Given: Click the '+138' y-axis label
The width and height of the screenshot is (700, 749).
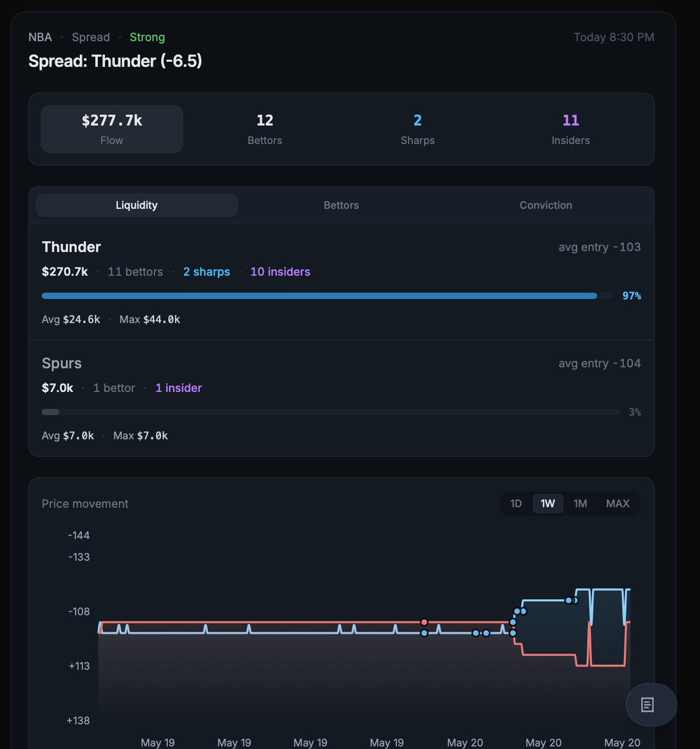Looking at the screenshot, I should [78, 720].
